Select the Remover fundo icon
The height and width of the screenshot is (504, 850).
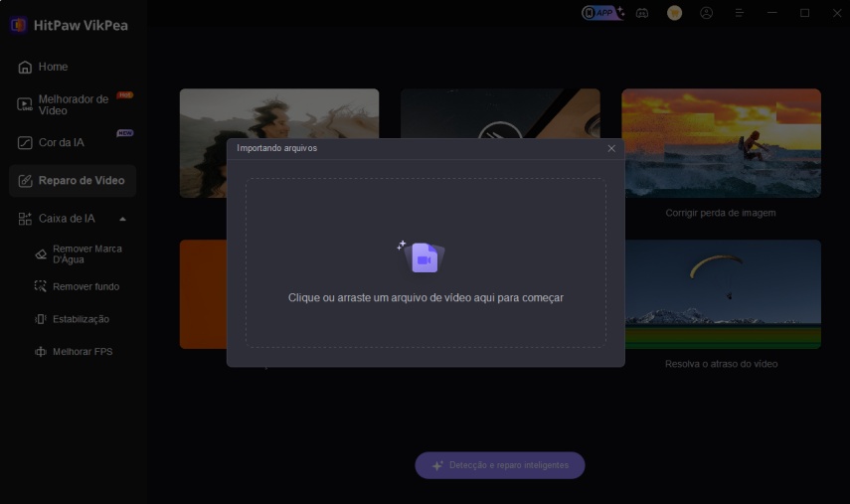[x=41, y=286]
